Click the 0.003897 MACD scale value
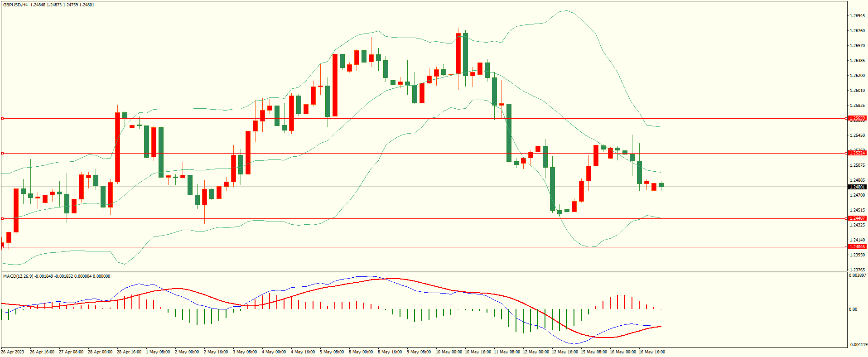 coord(857,275)
